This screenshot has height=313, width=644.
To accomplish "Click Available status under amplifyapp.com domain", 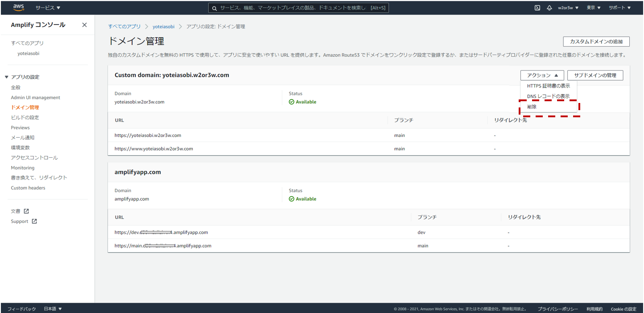I will [302, 199].
